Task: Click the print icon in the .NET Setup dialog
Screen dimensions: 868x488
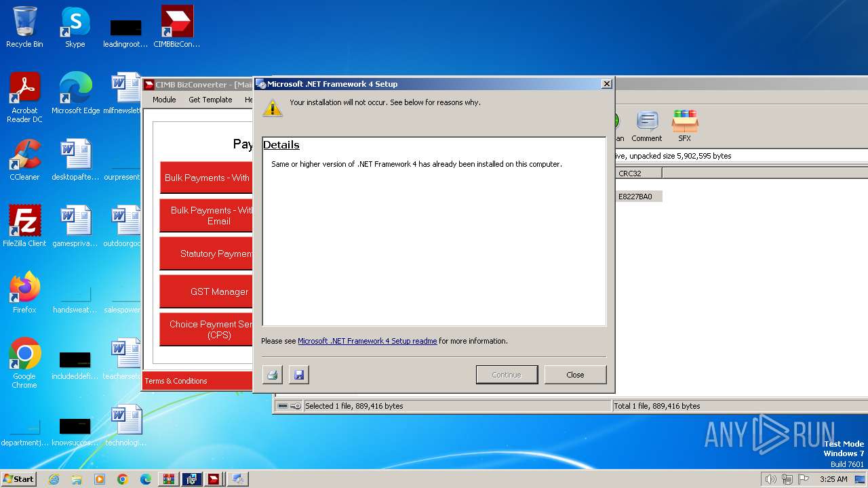Action: 273,375
